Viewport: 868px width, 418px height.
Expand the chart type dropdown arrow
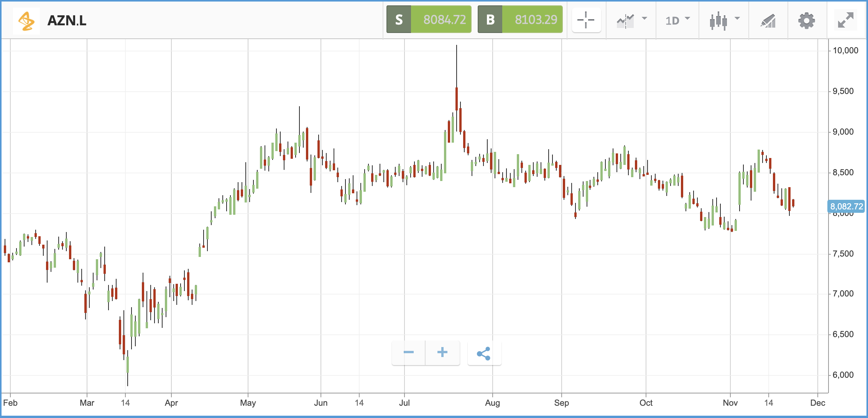737,18
